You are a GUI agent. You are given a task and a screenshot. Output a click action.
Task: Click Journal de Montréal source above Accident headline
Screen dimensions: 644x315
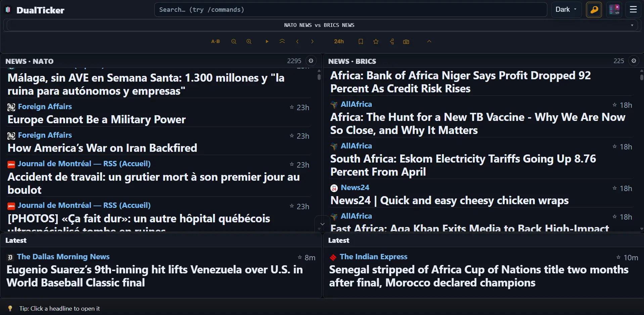coord(84,164)
